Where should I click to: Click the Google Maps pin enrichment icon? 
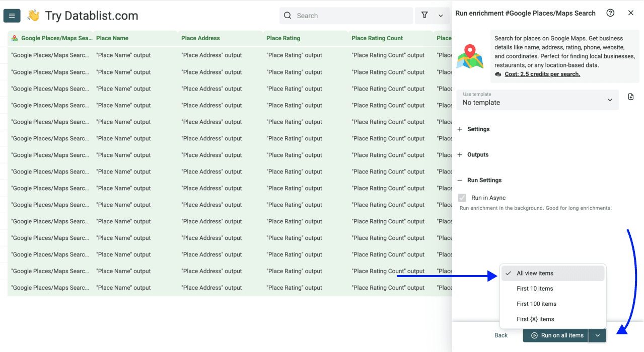pyautogui.click(x=470, y=55)
